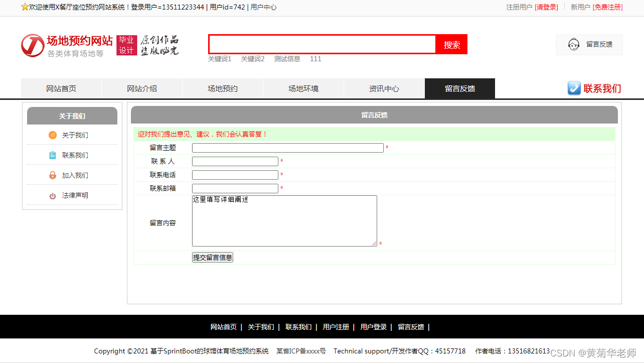
Task: Focus the top search input box
Action: click(323, 44)
